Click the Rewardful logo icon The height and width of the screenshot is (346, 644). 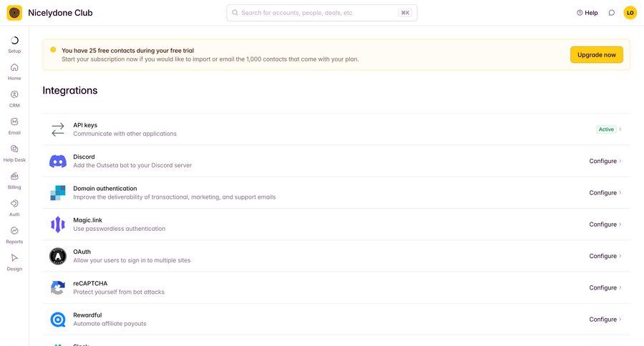pos(58,320)
